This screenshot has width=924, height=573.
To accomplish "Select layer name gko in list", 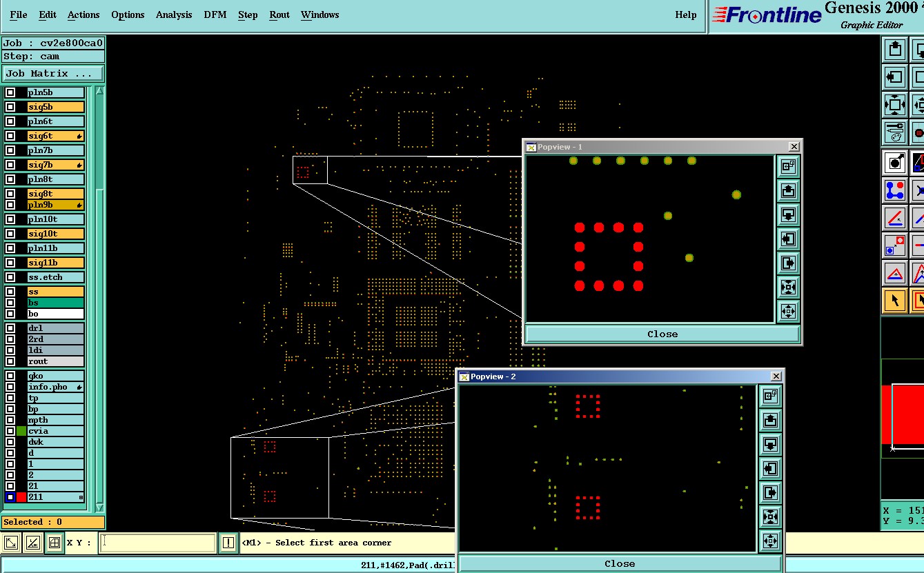I will click(x=55, y=376).
